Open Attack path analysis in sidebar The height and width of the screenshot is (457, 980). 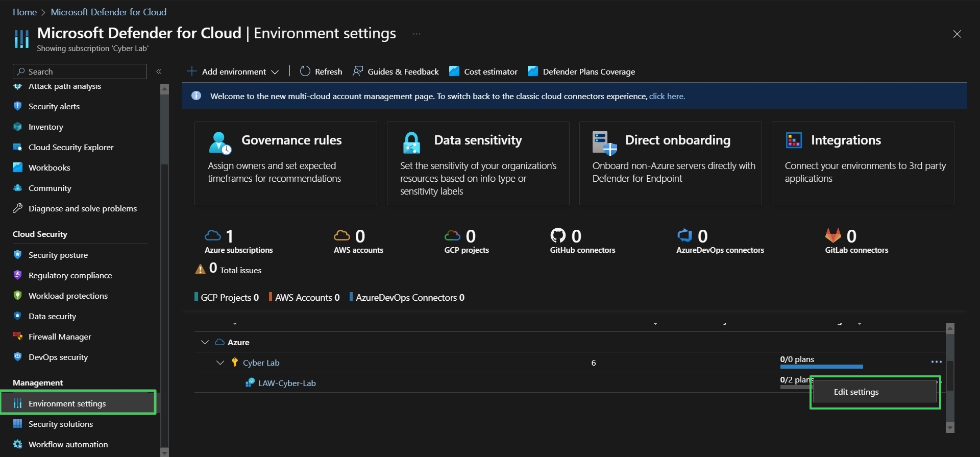(65, 86)
